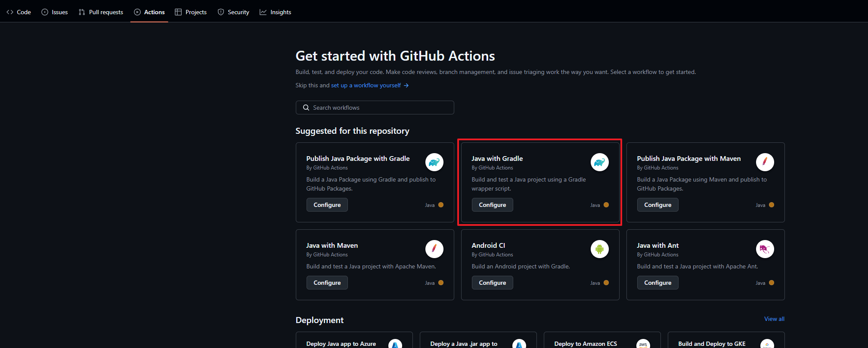Click Java language dot on Java with Gradle

(x=606, y=205)
